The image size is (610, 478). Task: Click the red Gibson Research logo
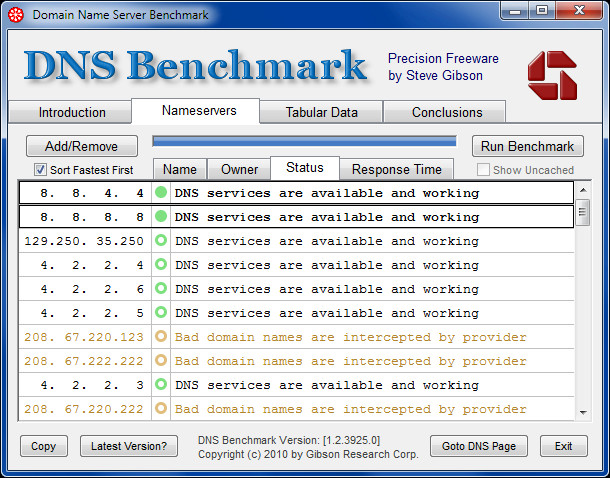tap(552, 75)
